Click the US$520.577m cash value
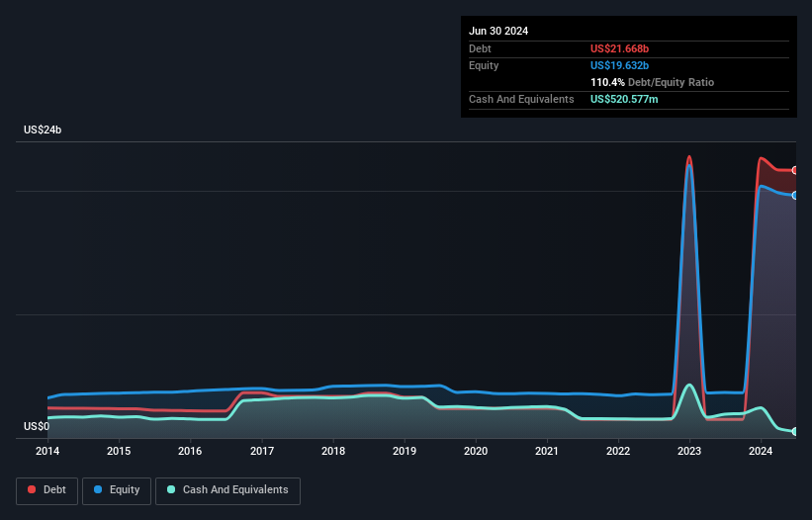Image resolution: width=812 pixels, height=520 pixels. 624,99
